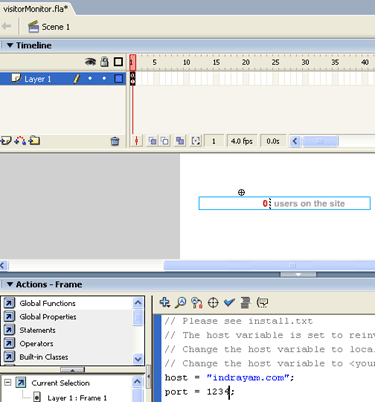Click the timeline horizontal scrollbar thumb

click(x=320, y=141)
